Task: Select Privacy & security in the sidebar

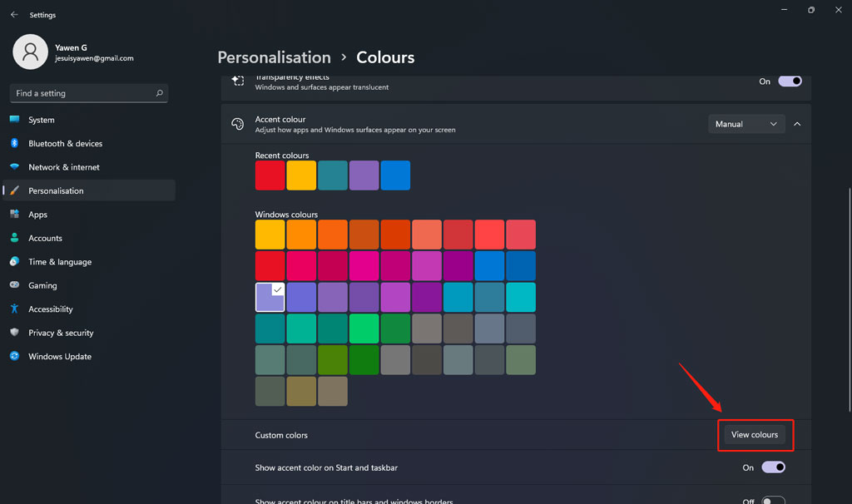Action: (60, 333)
